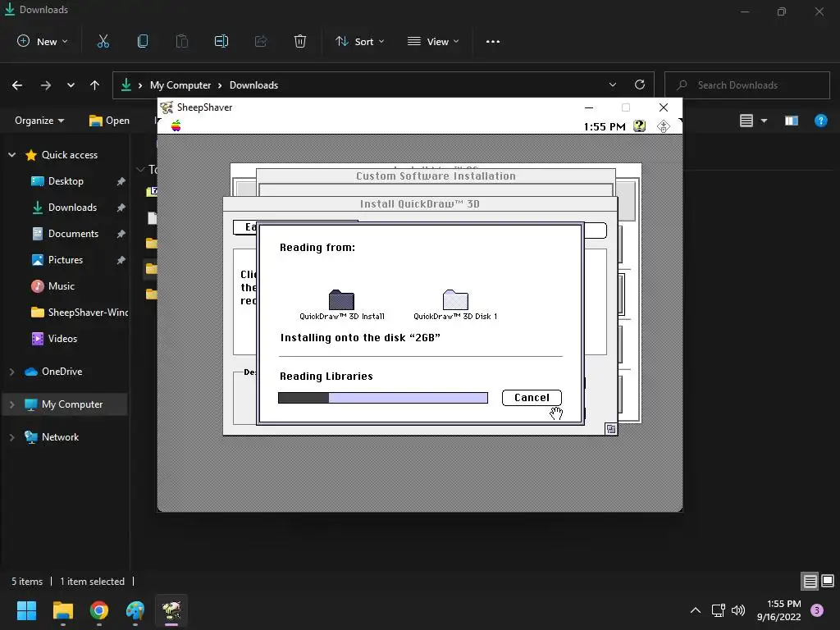This screenshot has height=630, width=840.
Task: Click the resize box in Install QuickDraw window
Action: (x=610, y=428)
